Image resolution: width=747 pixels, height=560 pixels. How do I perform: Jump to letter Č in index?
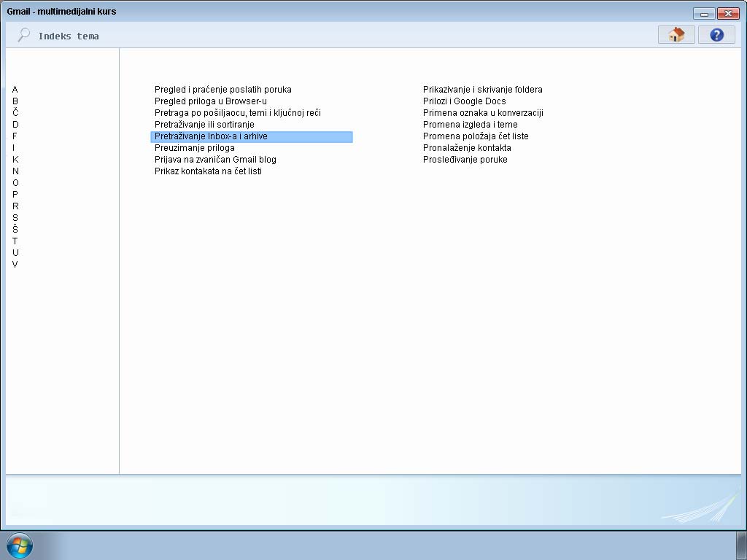pos(15,113)
